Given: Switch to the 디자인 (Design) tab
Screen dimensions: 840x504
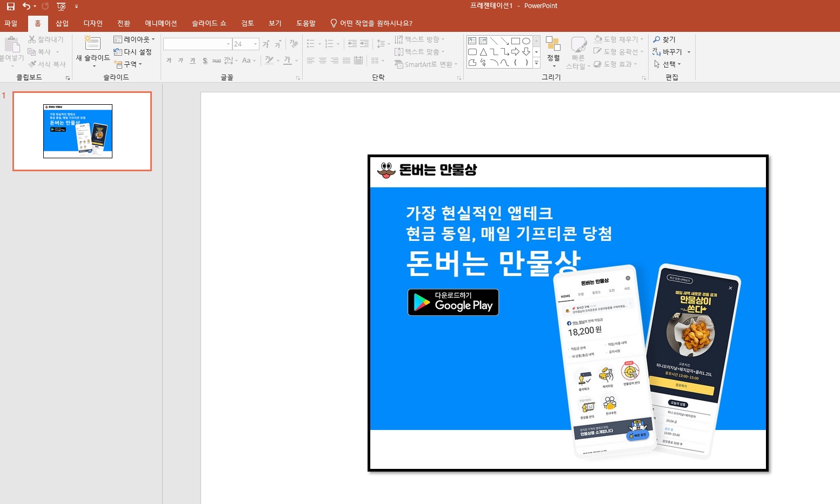Looking at the screenshot, I should coord(93,23).
